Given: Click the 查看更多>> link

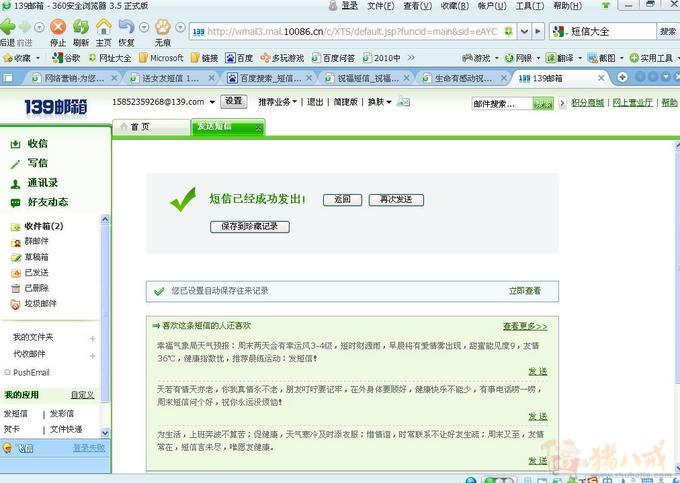Looking at the screenshot, I should [x=525, y=326].
